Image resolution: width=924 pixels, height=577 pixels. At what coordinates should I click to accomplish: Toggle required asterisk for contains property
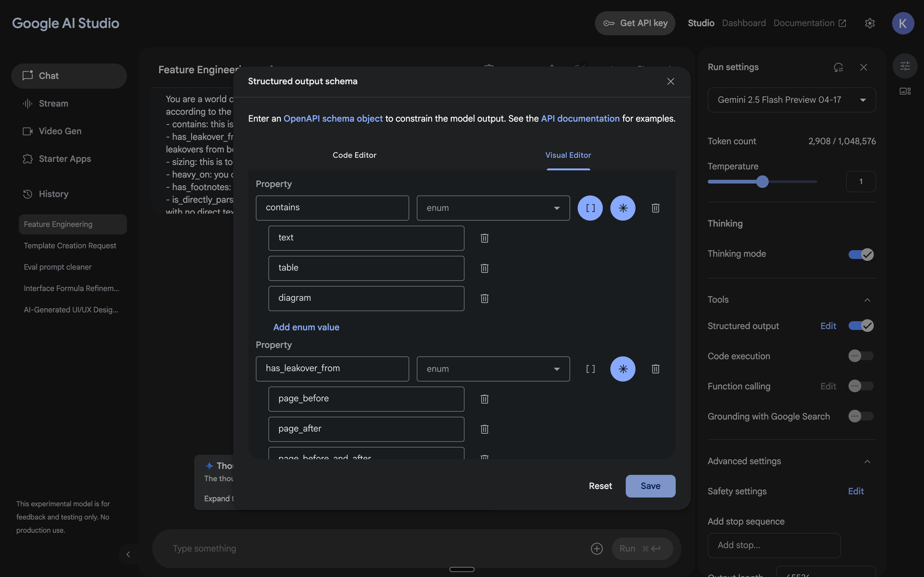coord(623,208)
